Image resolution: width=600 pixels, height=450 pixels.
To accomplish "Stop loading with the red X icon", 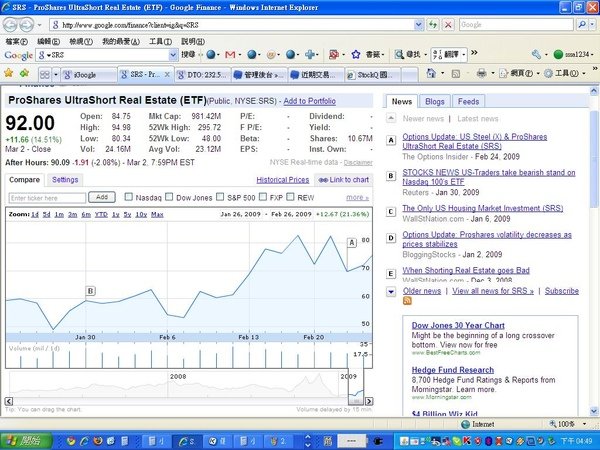I will [x=448, y=25].
